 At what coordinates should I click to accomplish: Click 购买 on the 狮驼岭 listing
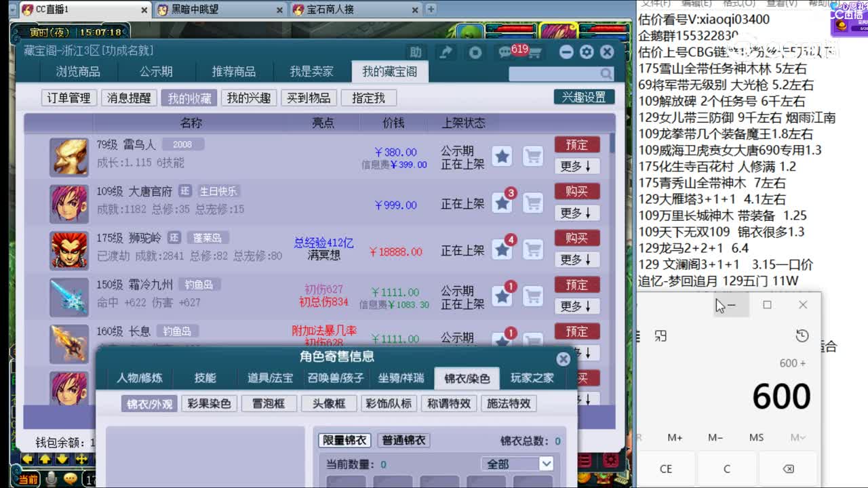point(577,238)
